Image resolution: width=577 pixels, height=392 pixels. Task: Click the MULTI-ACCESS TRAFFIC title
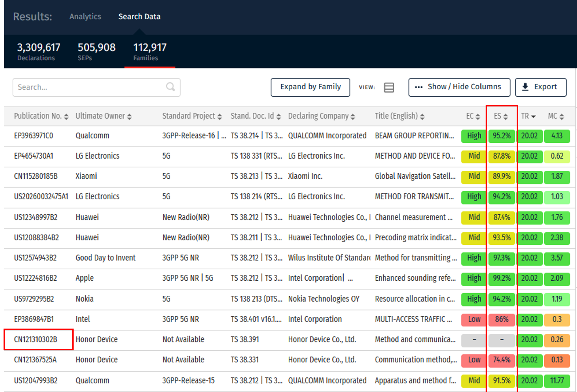click(x=413, y=319)
